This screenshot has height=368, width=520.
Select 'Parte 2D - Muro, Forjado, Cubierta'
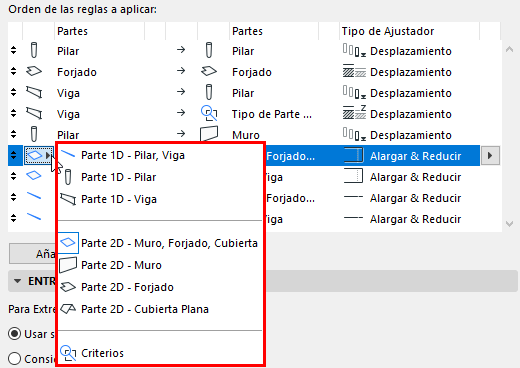click(160, 243)
